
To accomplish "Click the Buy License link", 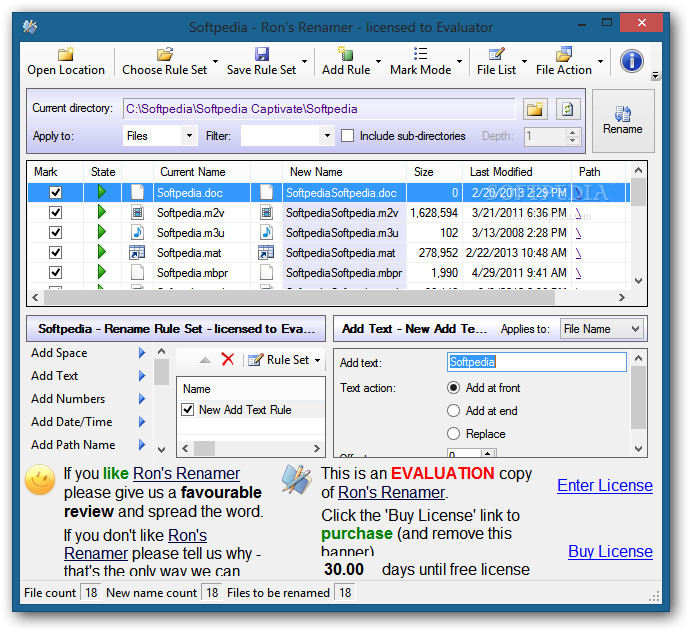I will pos(610,551).
